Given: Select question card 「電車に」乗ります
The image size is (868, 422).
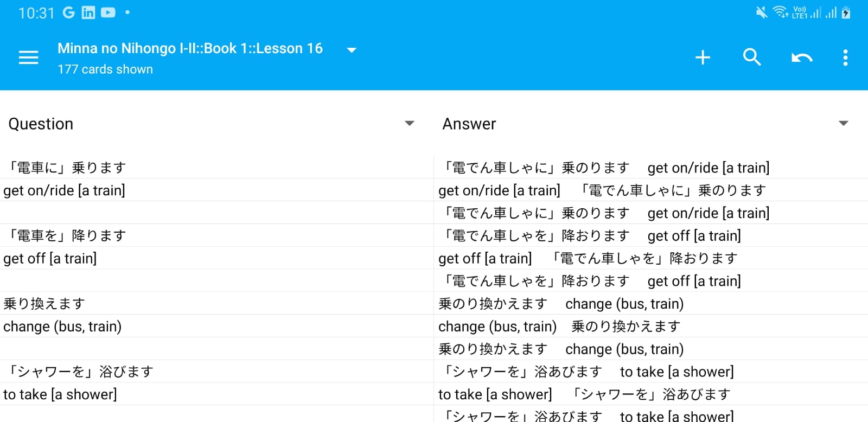Looking at the screenshot, I should tap(216, 168).
